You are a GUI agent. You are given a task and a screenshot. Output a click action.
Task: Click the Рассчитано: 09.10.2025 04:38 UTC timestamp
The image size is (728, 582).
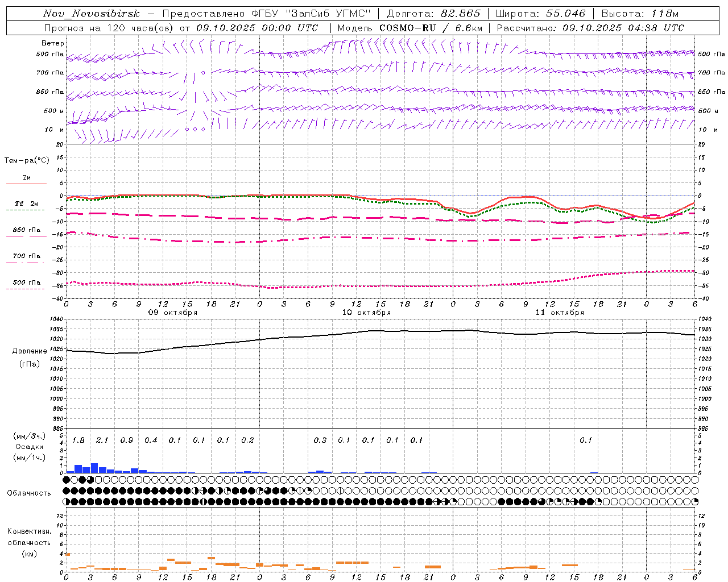[x=590, y=28]
